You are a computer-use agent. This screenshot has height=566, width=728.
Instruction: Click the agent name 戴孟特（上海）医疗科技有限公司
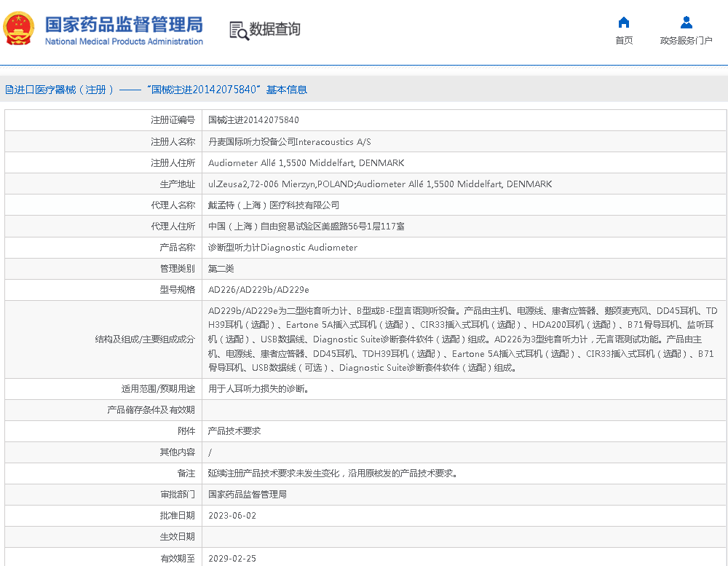click(x=274, y=205)
